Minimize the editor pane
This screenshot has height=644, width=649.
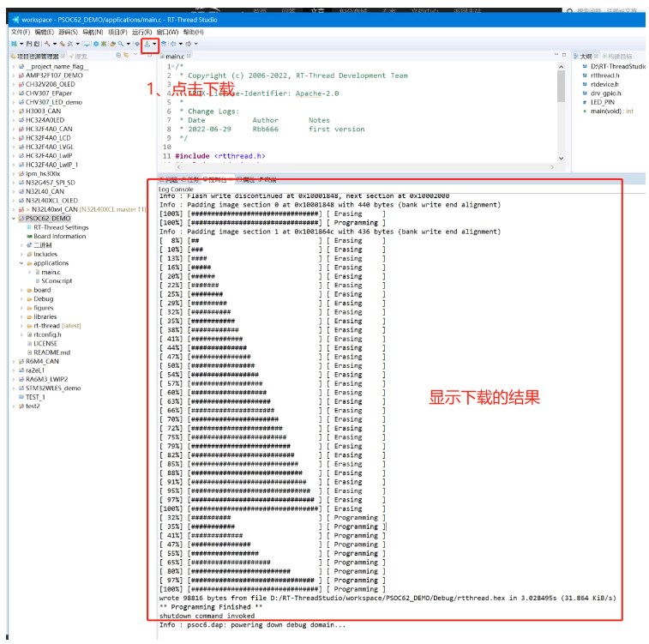556,55
